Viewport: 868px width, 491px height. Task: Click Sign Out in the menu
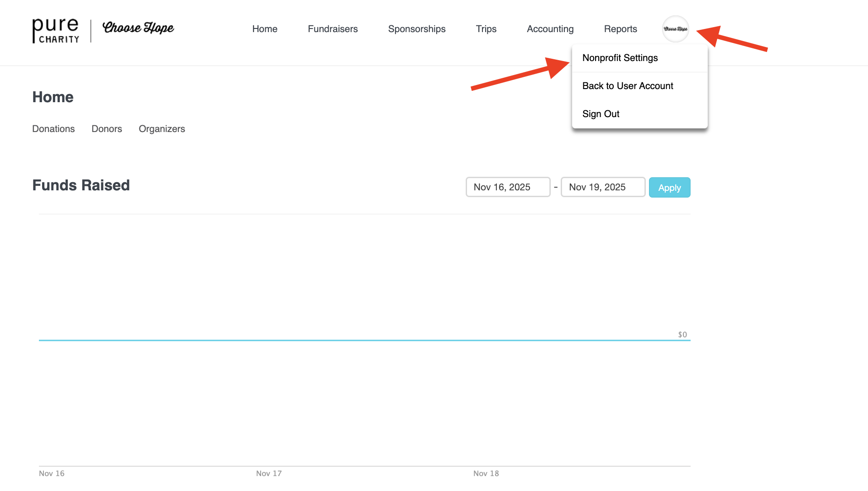(x=601, y=114)
